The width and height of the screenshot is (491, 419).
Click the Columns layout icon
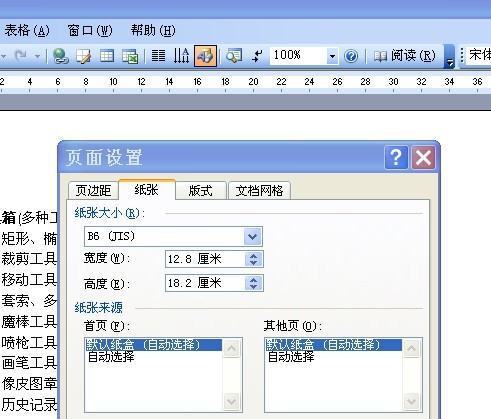(x=158, y=56)
